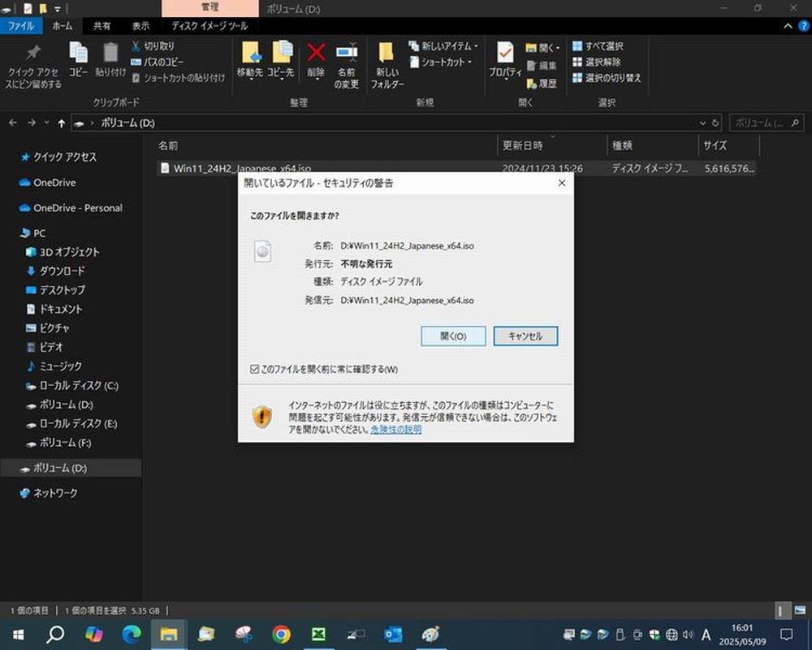Click Invert selection (選択の切り替え)
Viewport: 812px width, 650px height.
(x=607, y=78)
